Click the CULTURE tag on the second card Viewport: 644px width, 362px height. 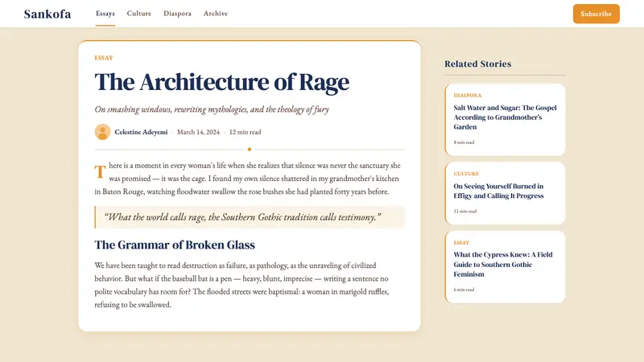466,174
